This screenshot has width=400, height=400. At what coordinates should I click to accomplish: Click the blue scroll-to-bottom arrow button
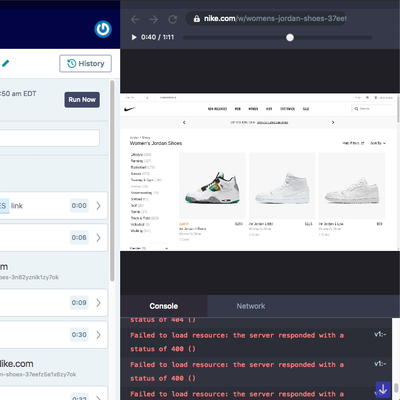(x=383, y=389)
